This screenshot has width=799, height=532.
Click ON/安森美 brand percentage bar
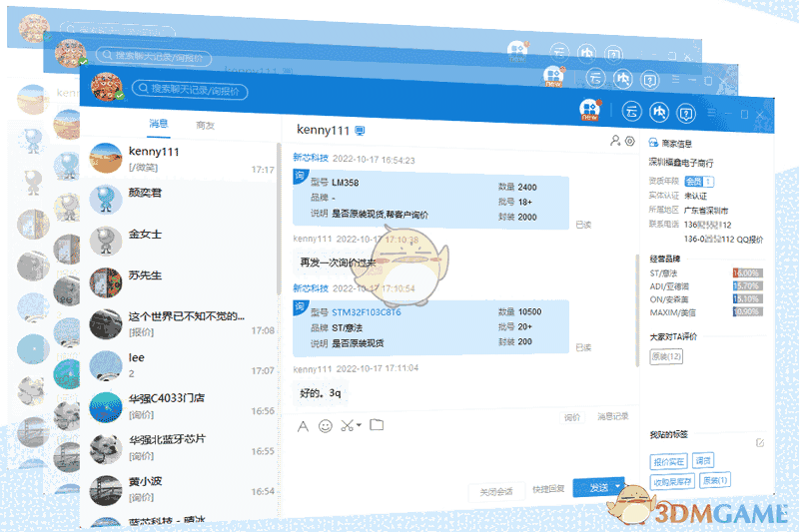pos(747,298)
